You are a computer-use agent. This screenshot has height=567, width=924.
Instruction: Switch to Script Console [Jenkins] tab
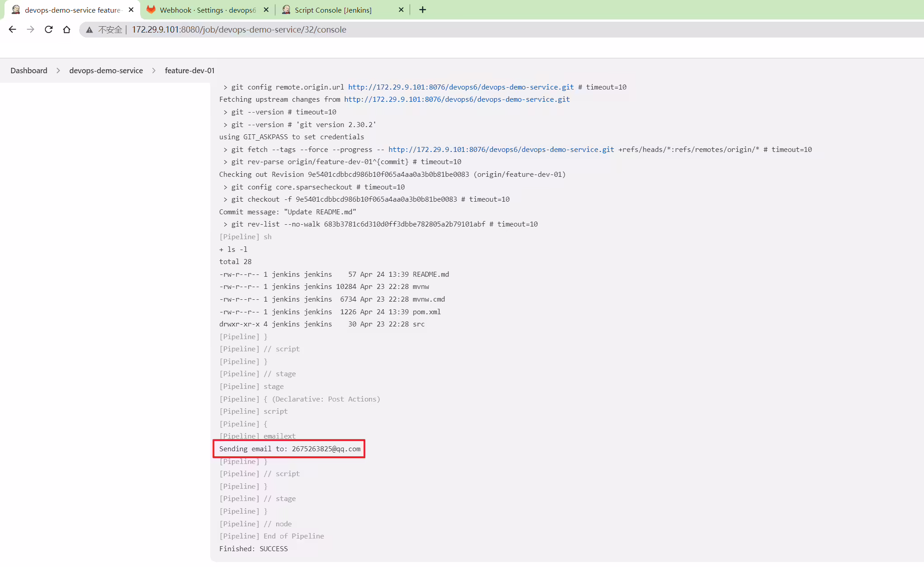click(x=333, y=10)
